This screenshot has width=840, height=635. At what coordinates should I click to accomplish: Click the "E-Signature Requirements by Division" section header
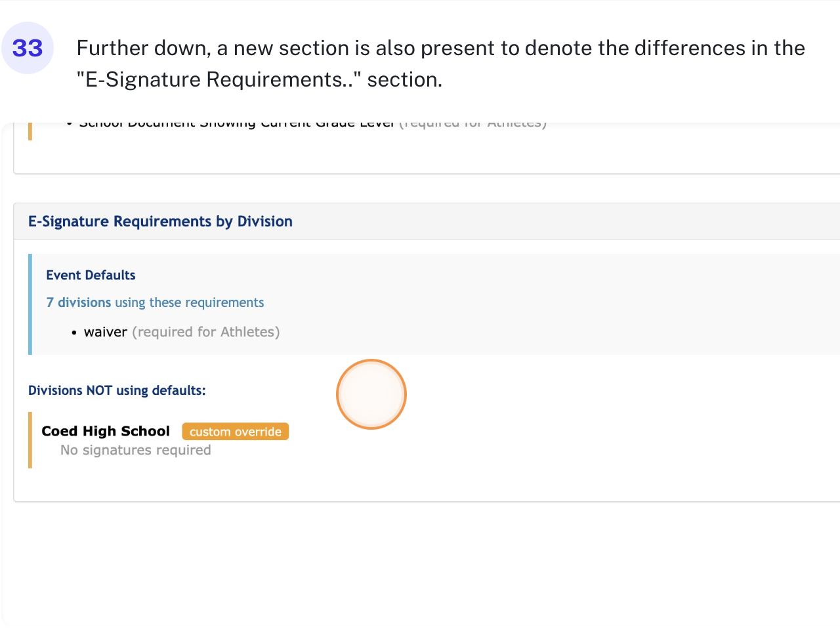tap(160, 221)
